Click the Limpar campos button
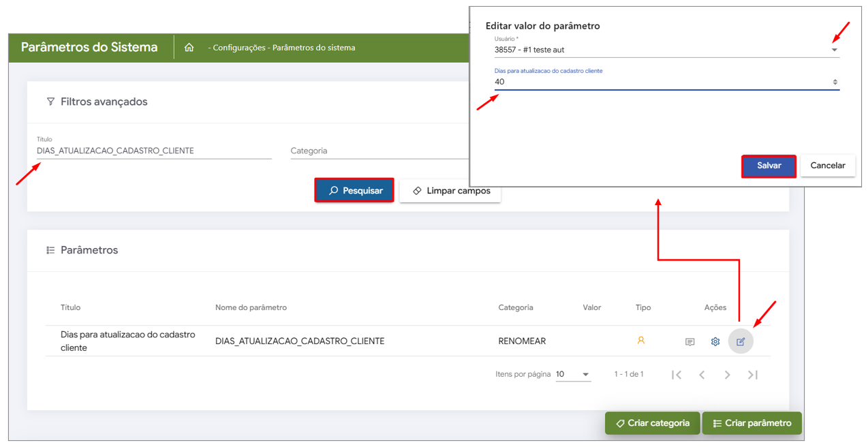 coord(450,191)
